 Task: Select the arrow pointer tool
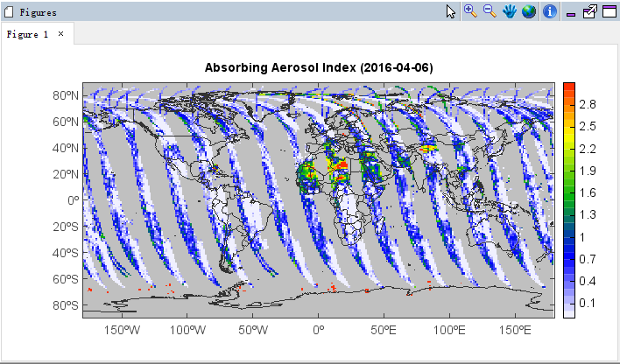[x=451, y=11]
